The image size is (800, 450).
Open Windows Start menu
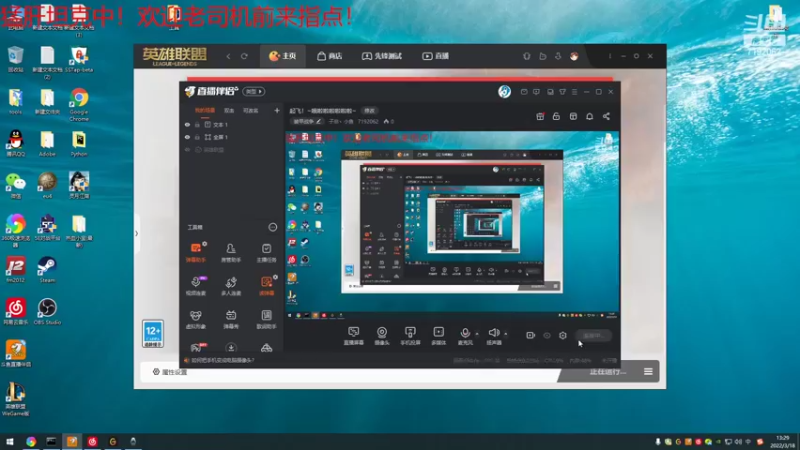10,441
